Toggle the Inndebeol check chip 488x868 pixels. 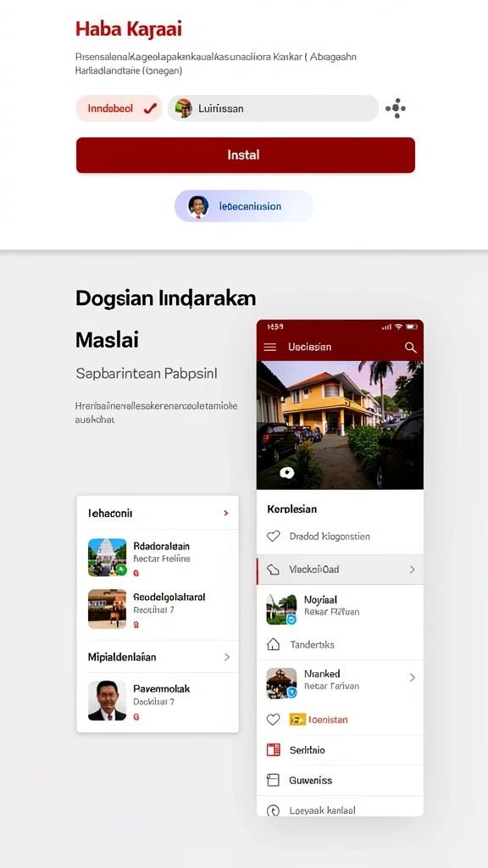tap(119, 108)
